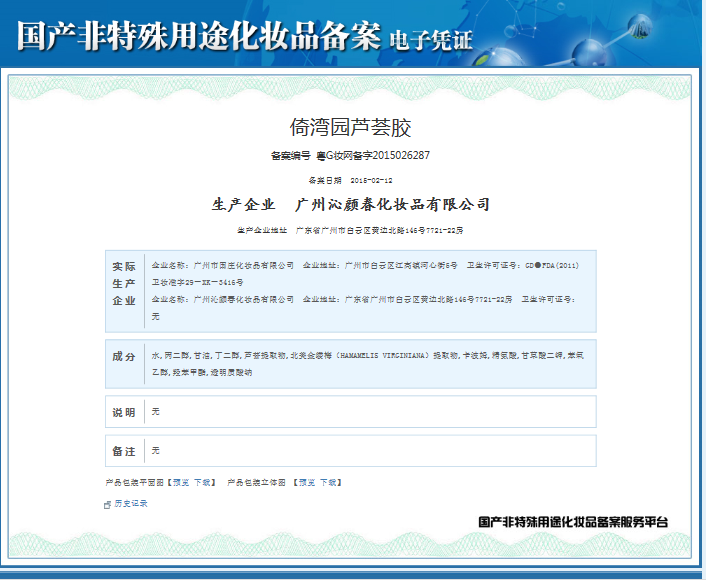Click the 说明 row label
The image size is (706, 580).
coord(124,412)
